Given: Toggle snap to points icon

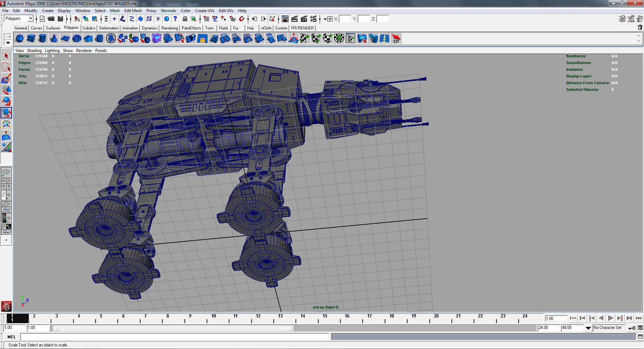Looking at the screenshot, I should (x=224, y=19).
